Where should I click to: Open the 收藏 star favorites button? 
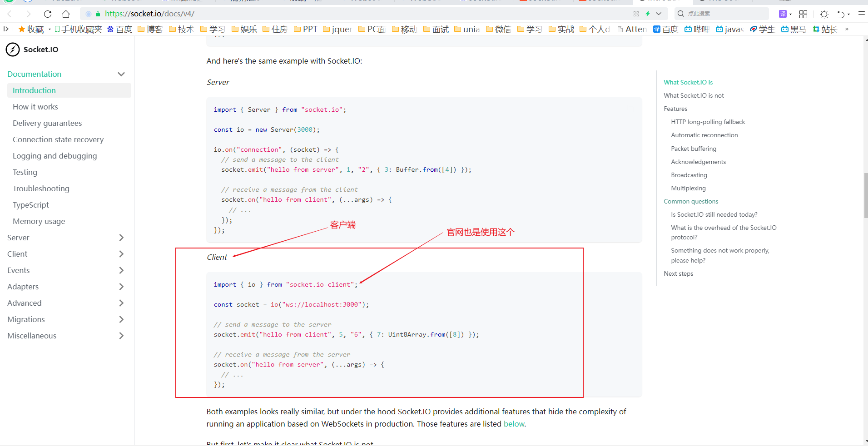click(31, 29)
